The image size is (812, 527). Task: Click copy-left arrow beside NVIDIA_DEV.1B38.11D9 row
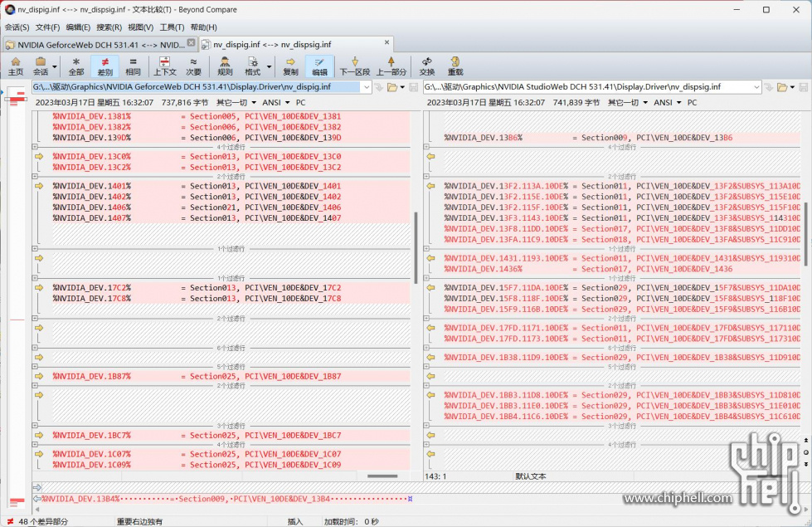click(430, 358)
